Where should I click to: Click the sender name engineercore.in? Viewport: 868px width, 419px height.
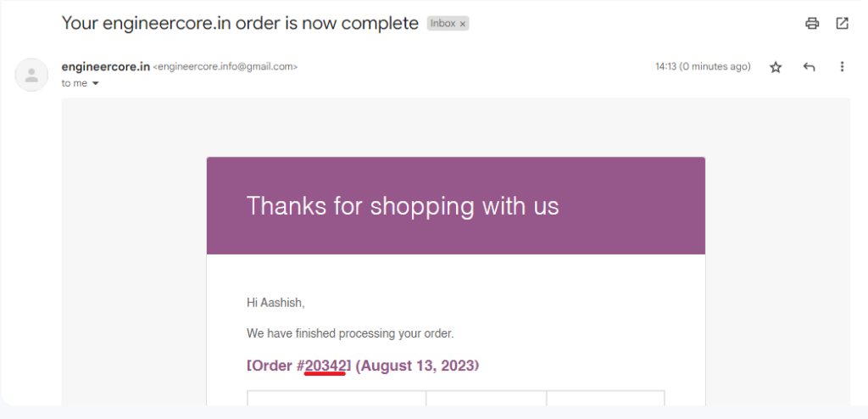coord(105,66)
